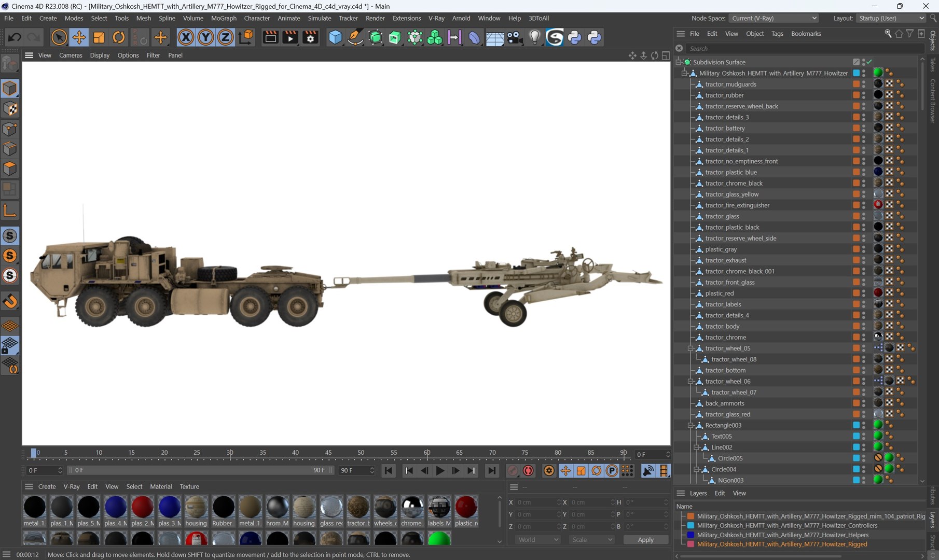Open the Texture menu in Material Manager
Image resolution: width=939 pixels, height=560 pixels.
[189, 486]
